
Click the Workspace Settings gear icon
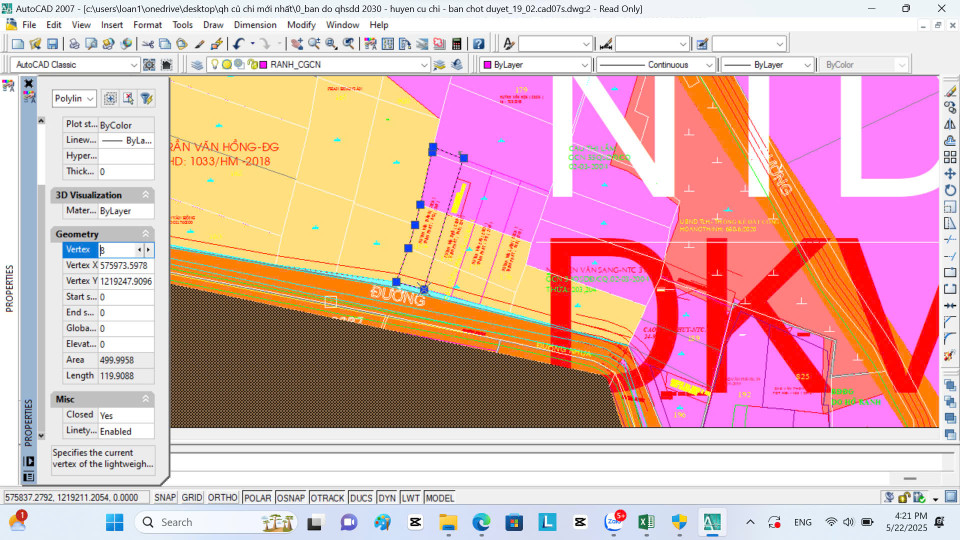[149, 65]
